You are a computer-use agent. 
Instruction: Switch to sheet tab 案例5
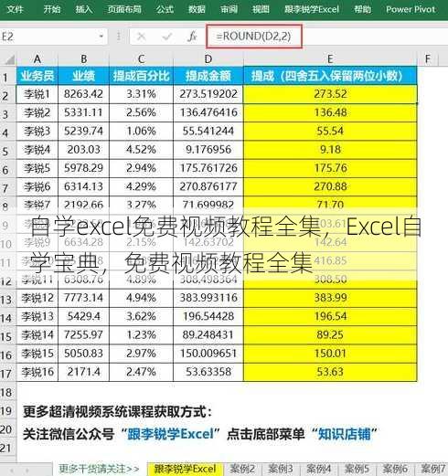[357, 469]
